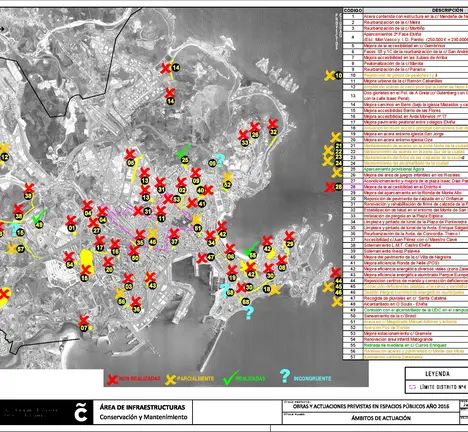The image size is (468, 432).
Task: Click the red X marker numbered 35
Action: [x=140, y=234]
